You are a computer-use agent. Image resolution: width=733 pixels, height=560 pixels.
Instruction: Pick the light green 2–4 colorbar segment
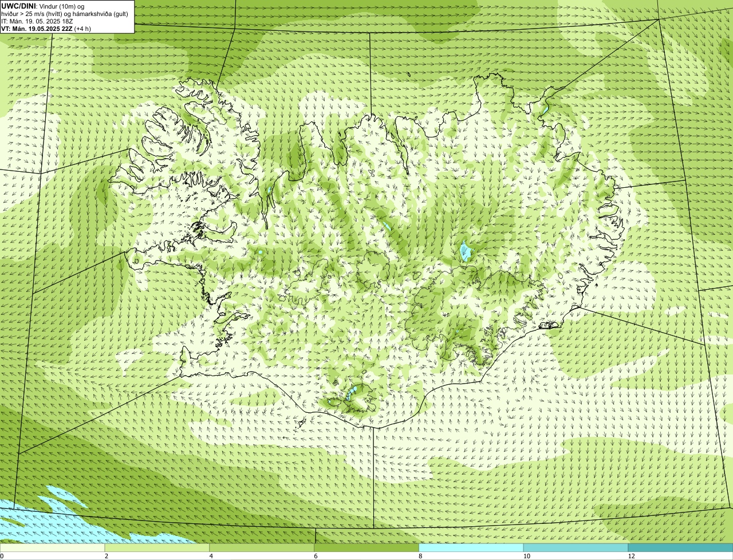[157, 547]
